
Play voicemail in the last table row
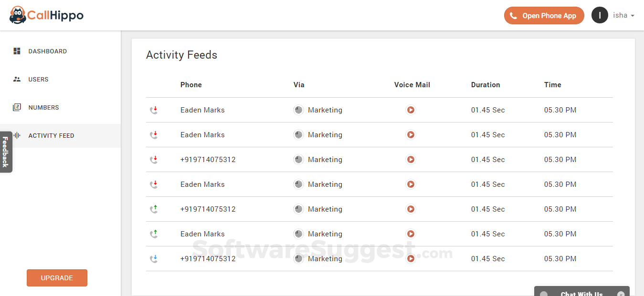click(x=411, y=259)
